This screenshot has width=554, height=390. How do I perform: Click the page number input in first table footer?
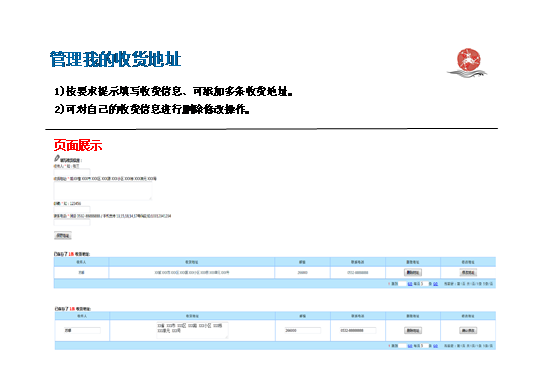(x=402, y=284)
